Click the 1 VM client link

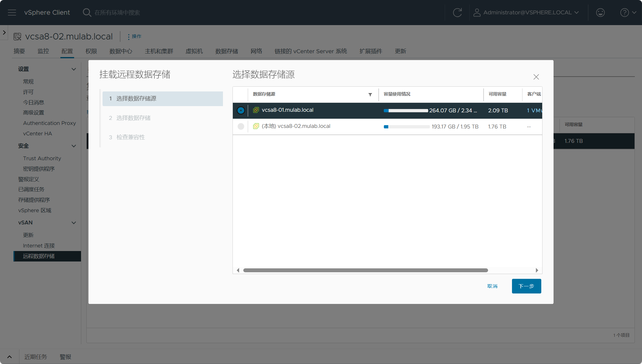[x=534, y=110]
